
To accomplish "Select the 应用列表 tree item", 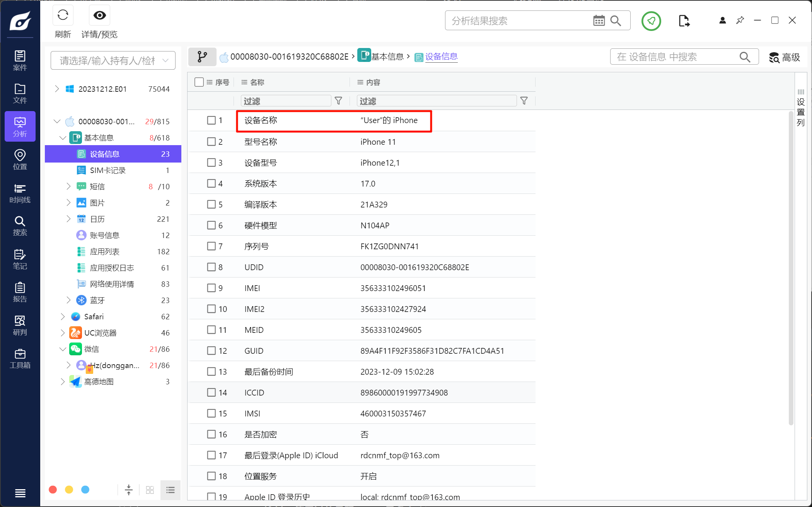I will [104, 252].
